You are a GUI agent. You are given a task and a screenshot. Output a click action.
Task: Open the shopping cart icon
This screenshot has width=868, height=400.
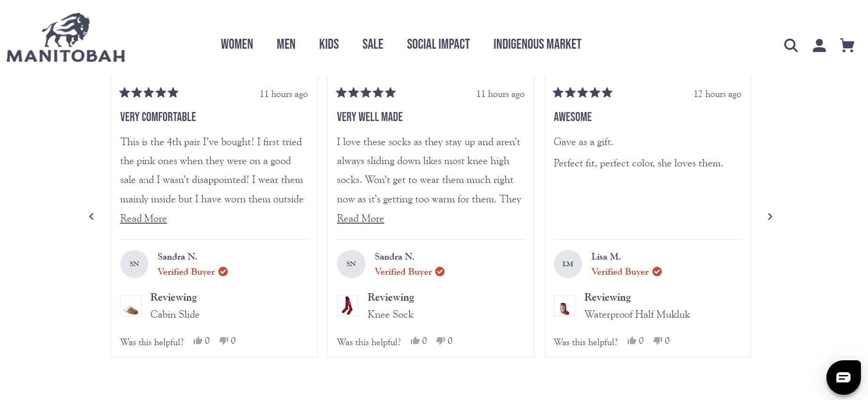(x=848, y=45)
